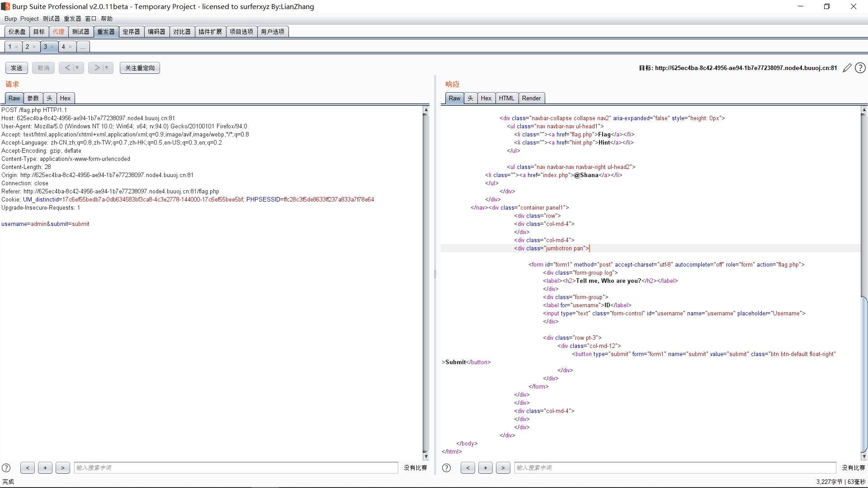868x488 pixels.
Task: Open the history forward dropdown arrow
Action: pyautogui.click(x=107, y=68)
